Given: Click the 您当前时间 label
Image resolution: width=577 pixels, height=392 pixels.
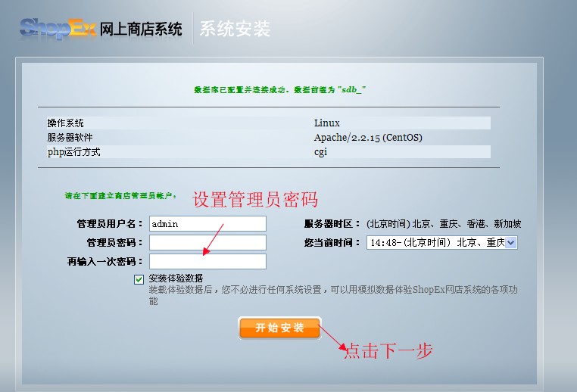Looking at the screenshot, I should click(332, 243).
